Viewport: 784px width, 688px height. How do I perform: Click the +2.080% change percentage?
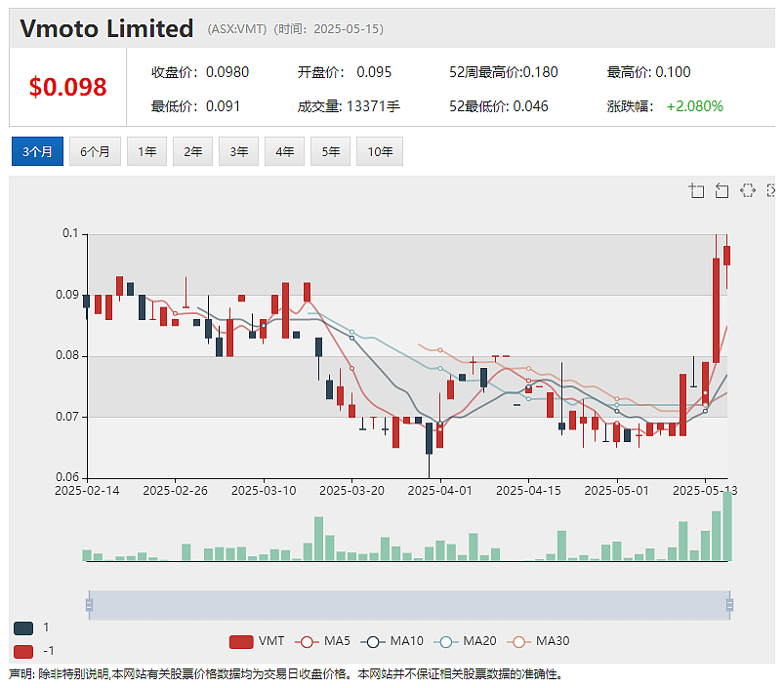(x=695, y=106)
